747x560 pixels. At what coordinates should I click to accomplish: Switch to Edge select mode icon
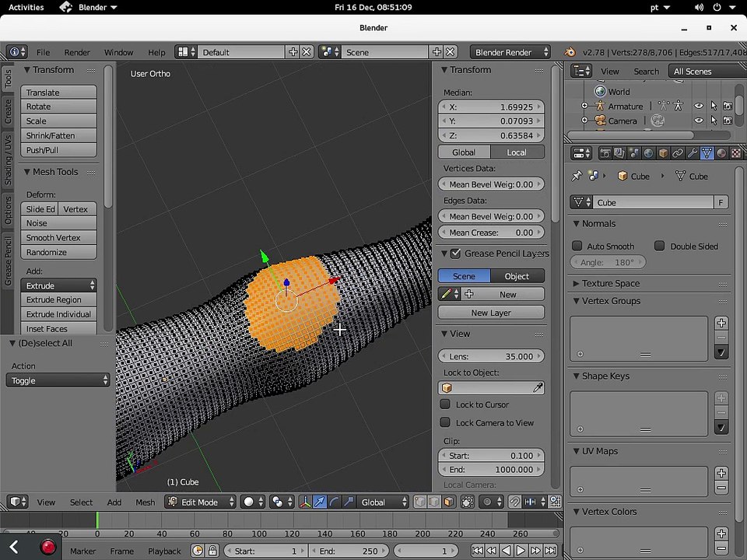[x=434, y=502]
